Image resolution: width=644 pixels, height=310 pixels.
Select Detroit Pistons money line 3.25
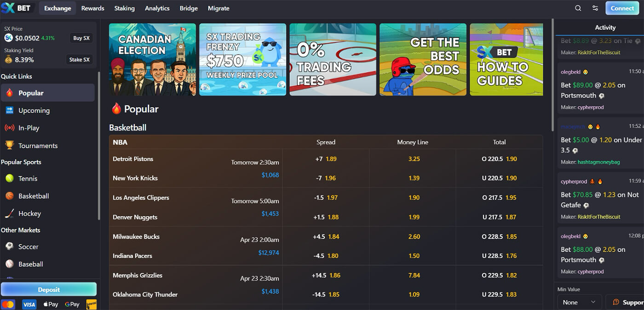414,159
